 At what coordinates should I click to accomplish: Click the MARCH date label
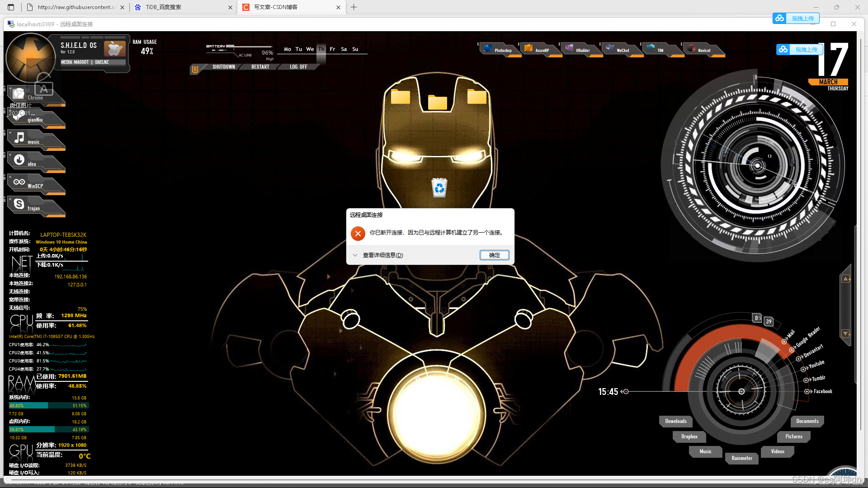pos(828,82)
